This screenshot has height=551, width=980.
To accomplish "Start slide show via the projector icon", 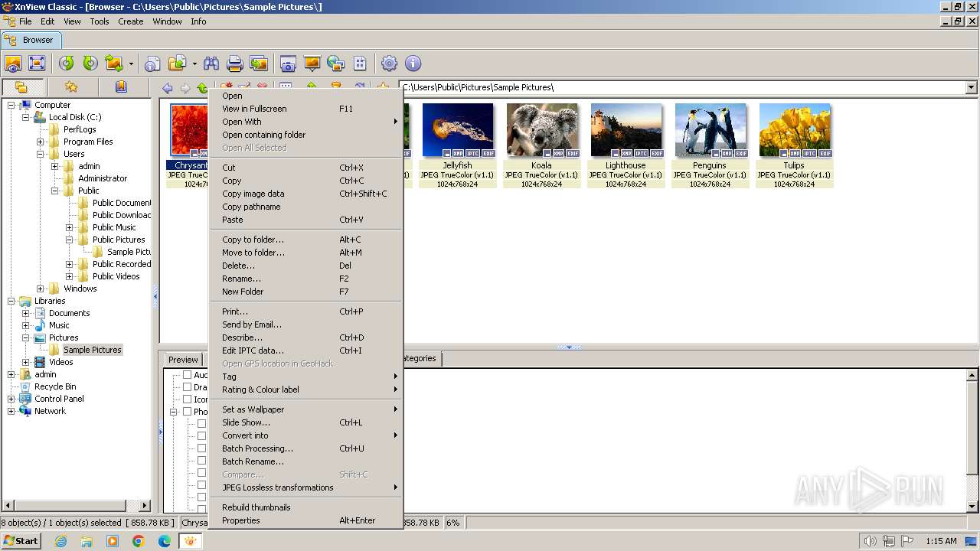I will 312,64.
